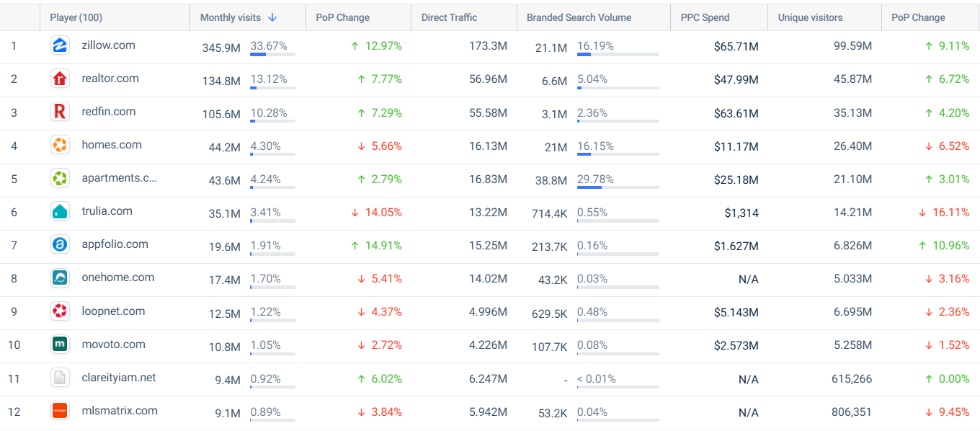
Task: Click the sort arrow beside Monthly visits
Action: 272,17
